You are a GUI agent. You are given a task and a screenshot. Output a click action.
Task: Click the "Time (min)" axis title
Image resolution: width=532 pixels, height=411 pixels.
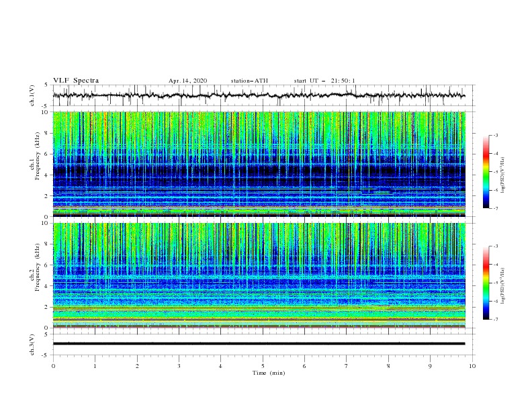[269, 373]
